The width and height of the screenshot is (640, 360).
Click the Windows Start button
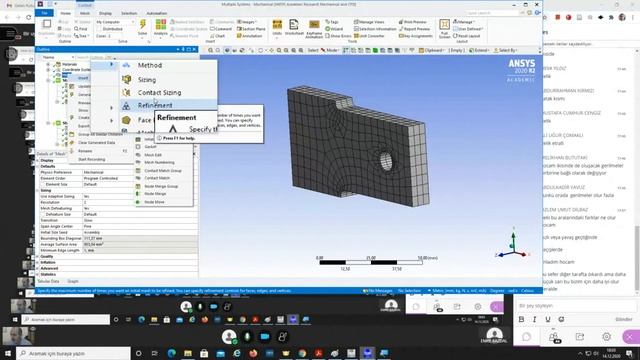(x=8, y=353)
